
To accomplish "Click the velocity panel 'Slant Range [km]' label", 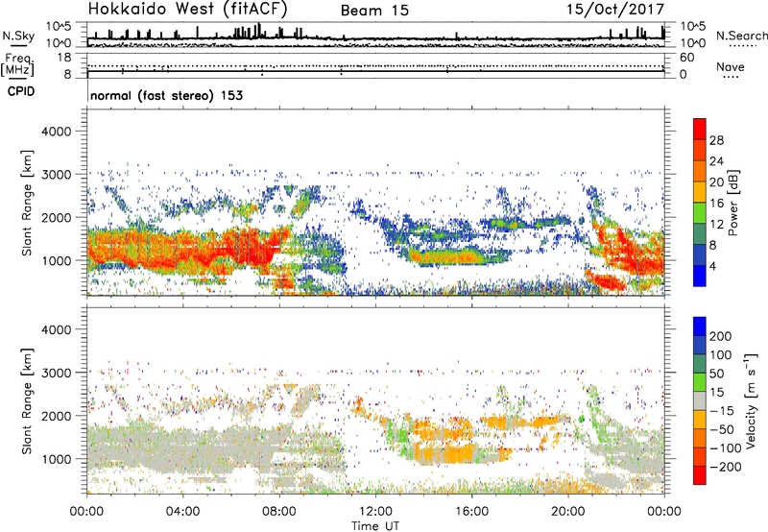I will pyautogui.click(x=27, y=401).
